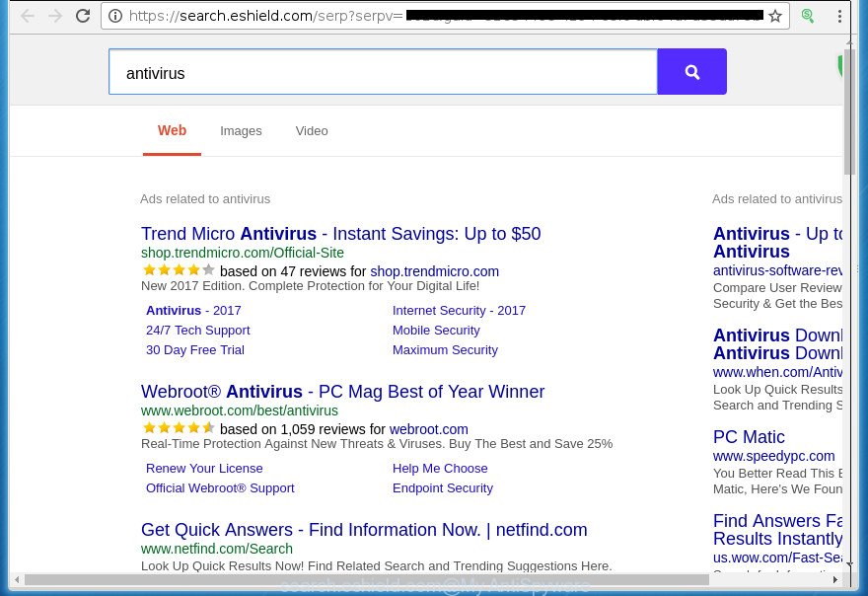
Task: Click the antivirus search input field
Action: (383, 71)
